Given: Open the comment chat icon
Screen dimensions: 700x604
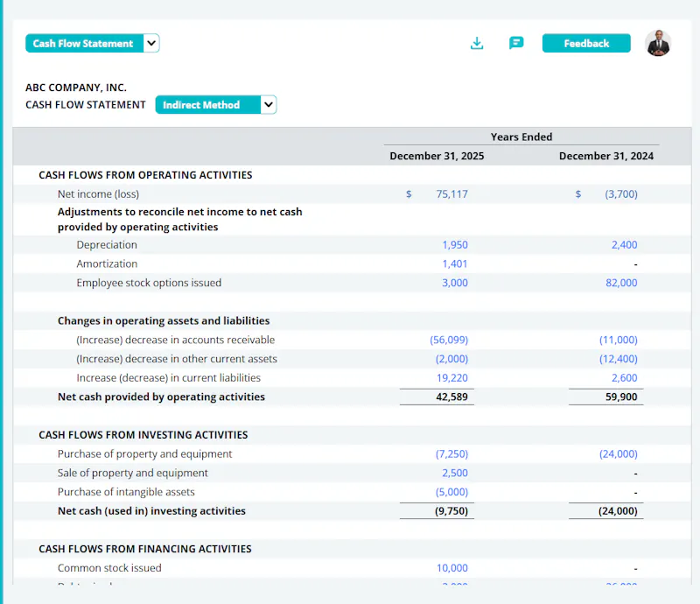Looking at the screenshot, I should (x=516, y=44).
